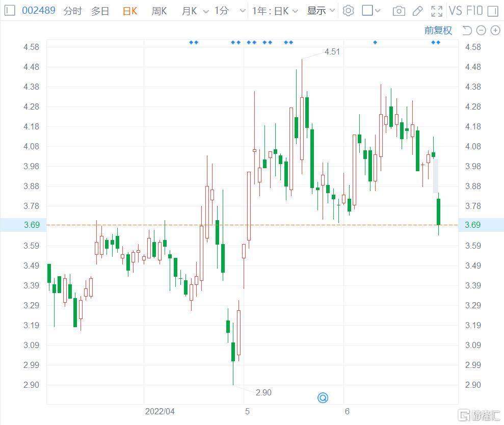Viewport: 504px width, 425px height.
Task: Activate the pencil drawing tool
Action: tap(417, 11)
